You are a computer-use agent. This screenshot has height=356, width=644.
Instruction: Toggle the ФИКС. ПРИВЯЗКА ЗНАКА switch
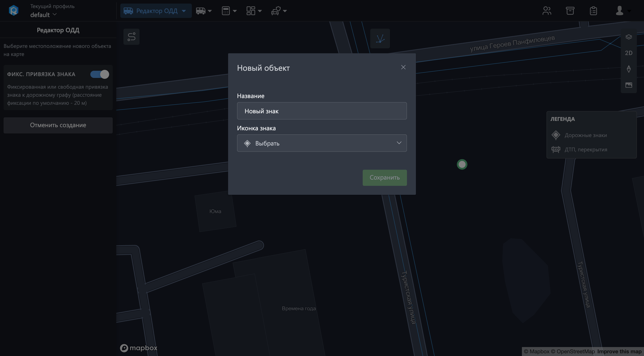coord(100,74)
